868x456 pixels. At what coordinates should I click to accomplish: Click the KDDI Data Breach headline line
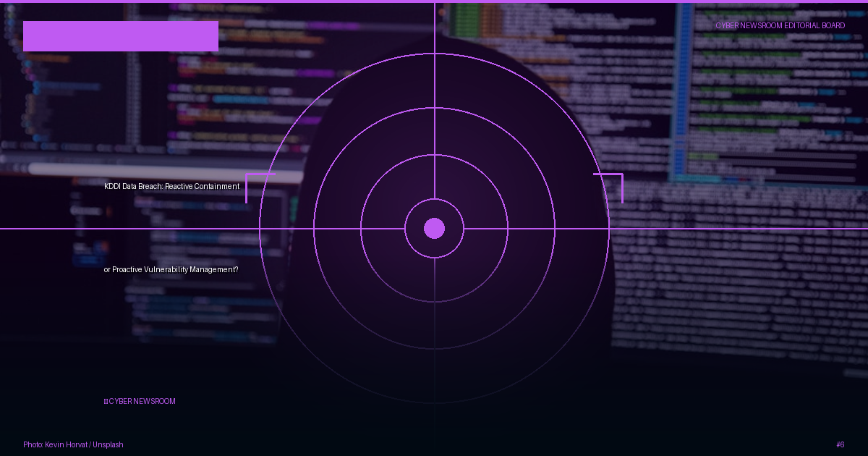point(171,186)
